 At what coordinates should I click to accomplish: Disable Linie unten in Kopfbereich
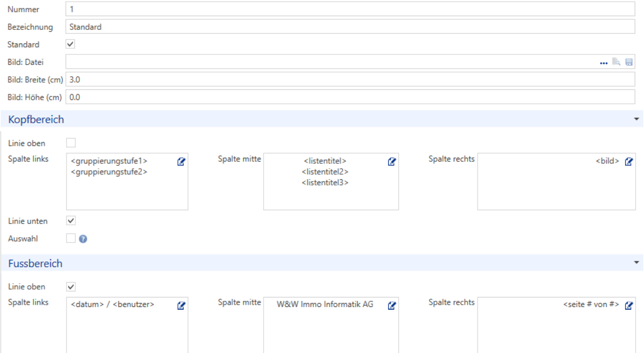[70, 221]
